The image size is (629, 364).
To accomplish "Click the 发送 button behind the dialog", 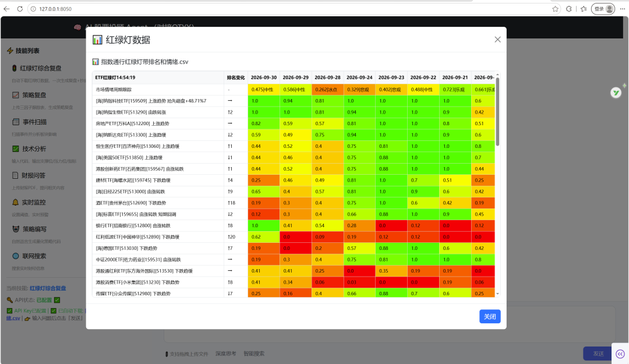I will pyautogui.click(x=598, y=354).
